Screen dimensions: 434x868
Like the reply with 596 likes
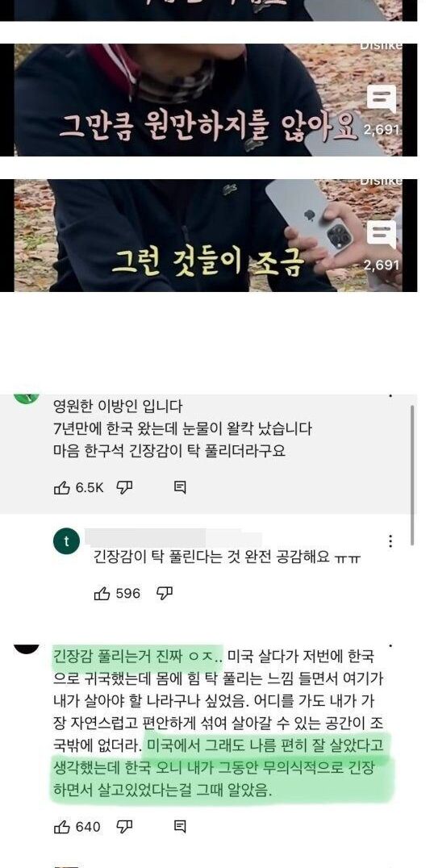pos(102,594)
